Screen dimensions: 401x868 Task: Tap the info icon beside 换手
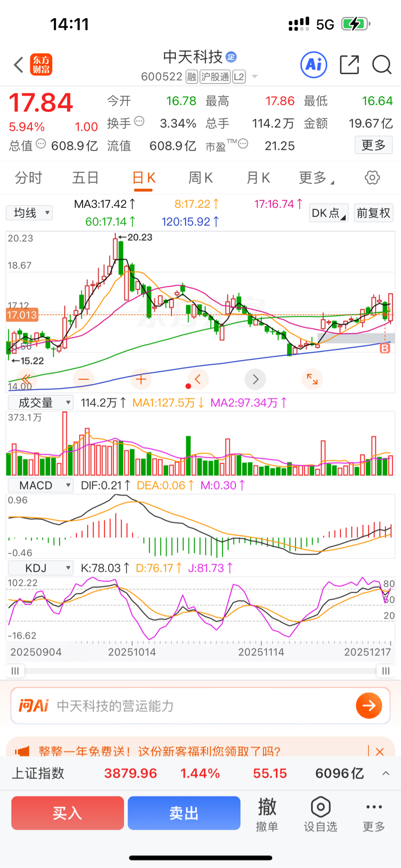coord(139,121)
